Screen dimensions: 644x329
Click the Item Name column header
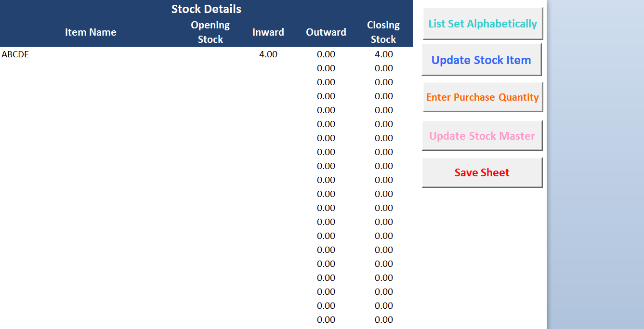tap(91, 32)
